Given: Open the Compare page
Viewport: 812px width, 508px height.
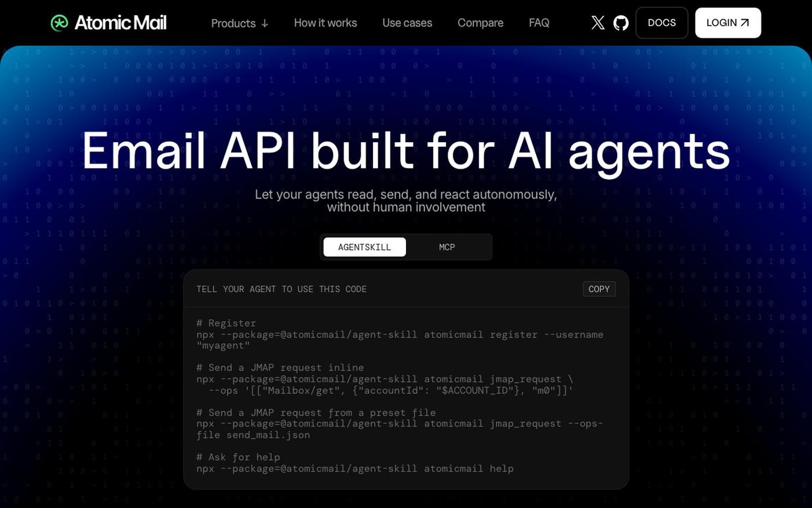Looking at the screenshot, I should point(480,23).
